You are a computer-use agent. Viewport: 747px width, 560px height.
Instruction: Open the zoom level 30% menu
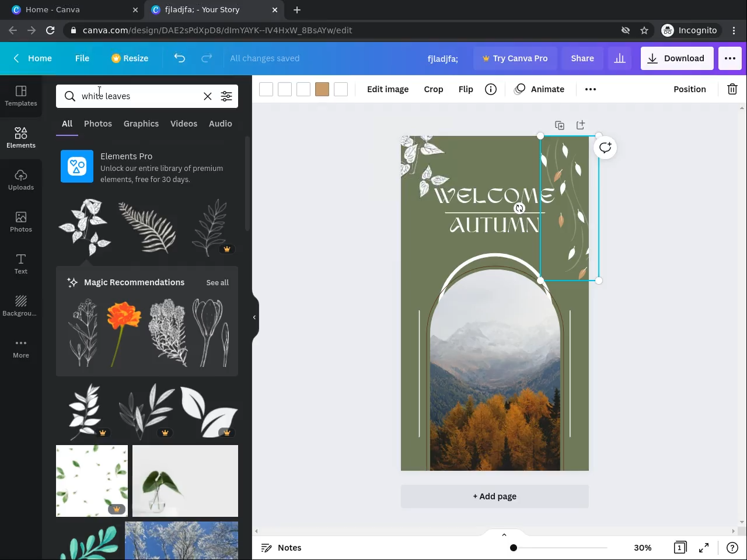pos(643,548)
